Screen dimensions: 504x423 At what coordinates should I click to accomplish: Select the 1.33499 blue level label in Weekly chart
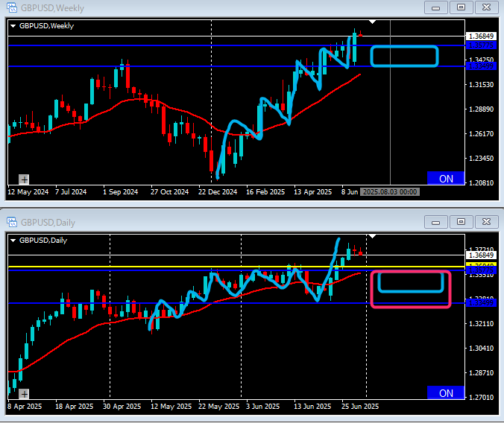tap(481, 66)
